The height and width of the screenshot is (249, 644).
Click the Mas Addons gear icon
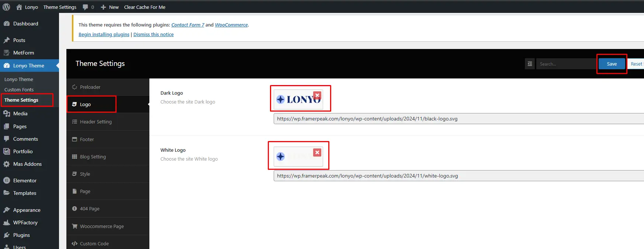pos(7,164)
